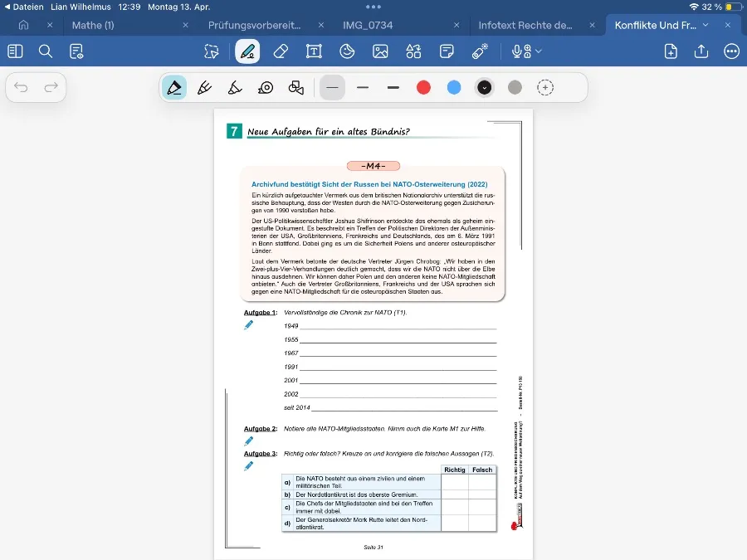
Task: Return to Dateien app via back link
Action: 24,7
